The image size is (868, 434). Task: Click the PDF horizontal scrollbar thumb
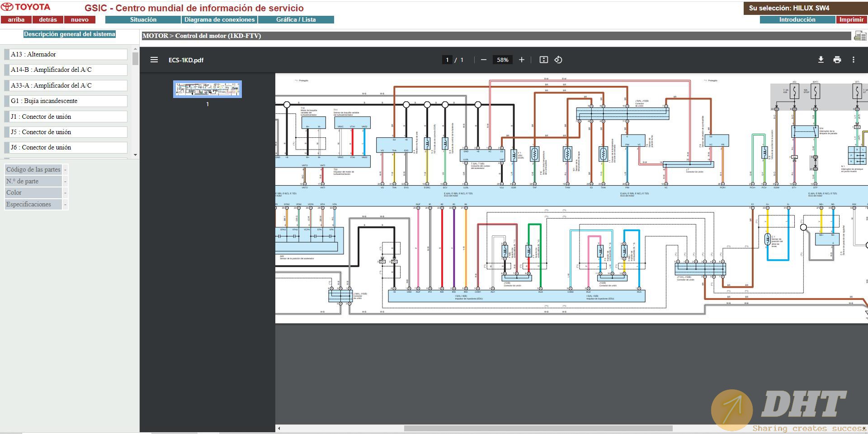(538, 429)
